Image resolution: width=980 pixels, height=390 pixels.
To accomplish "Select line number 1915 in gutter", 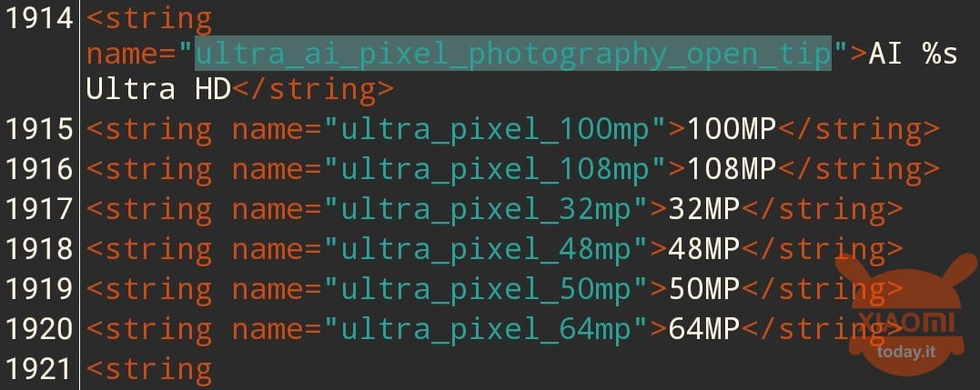I will pos(39,129).
